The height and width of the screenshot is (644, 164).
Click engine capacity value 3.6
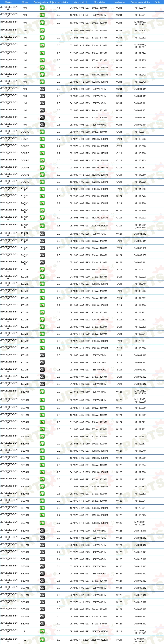pyautogui.click(x=59, y=226)
